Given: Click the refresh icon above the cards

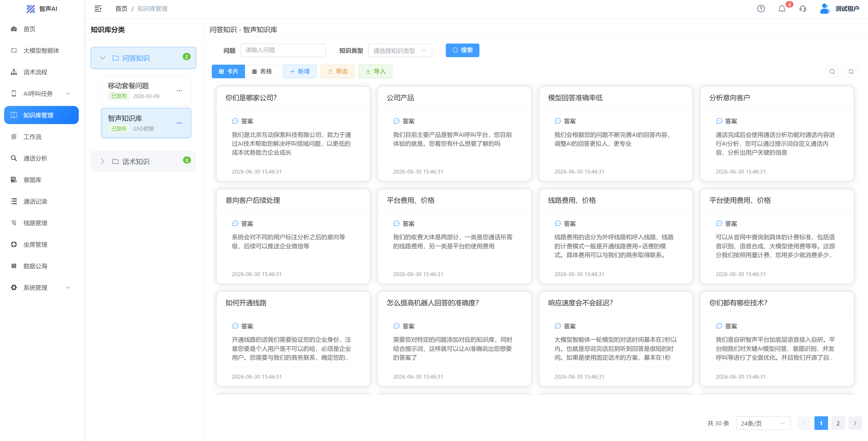Looking at the screenshot, I should 851,71.
